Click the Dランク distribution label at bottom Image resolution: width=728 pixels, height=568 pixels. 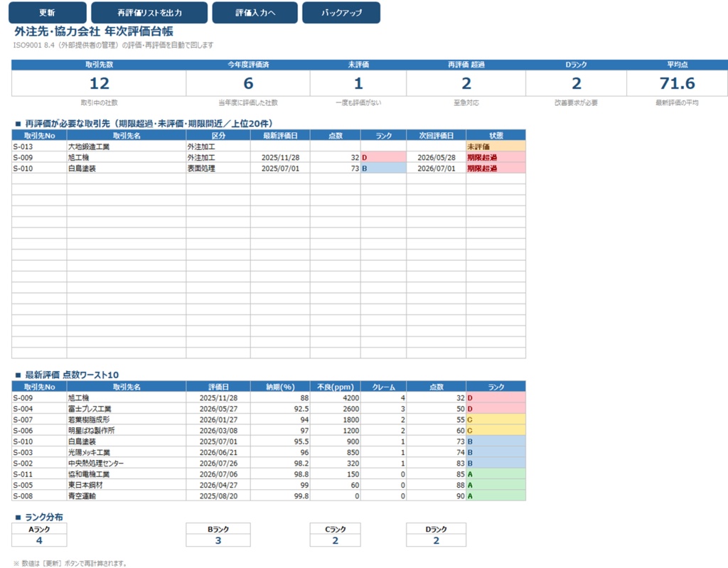[436, 529]
